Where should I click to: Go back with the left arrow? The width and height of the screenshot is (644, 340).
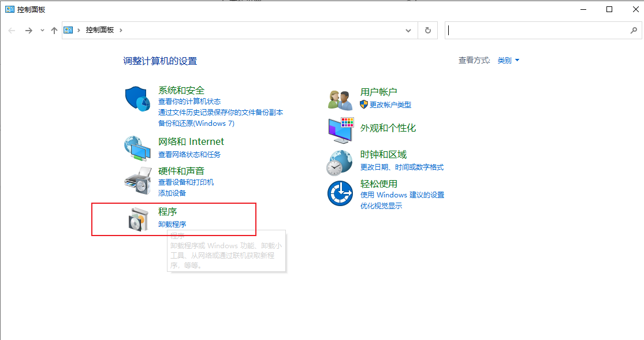point(12,31)
